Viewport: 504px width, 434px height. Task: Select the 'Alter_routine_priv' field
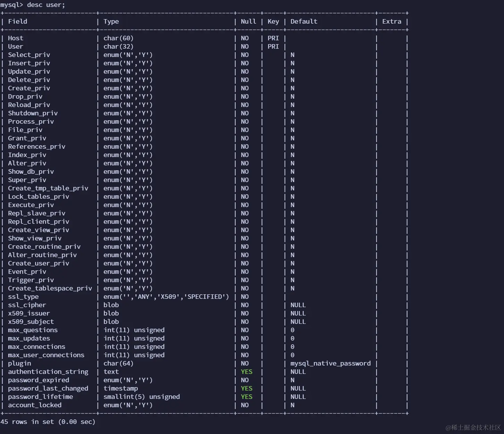coord(42,255)
